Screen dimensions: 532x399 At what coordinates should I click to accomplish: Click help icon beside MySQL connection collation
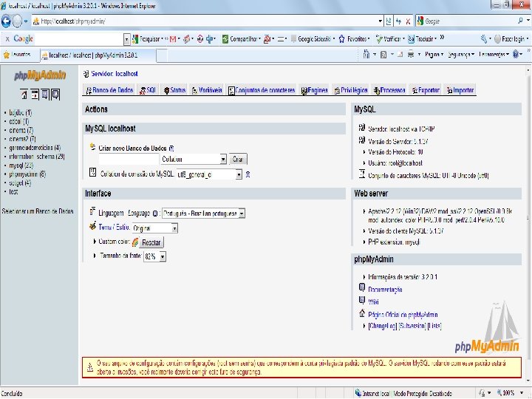[x=248, y=174]
